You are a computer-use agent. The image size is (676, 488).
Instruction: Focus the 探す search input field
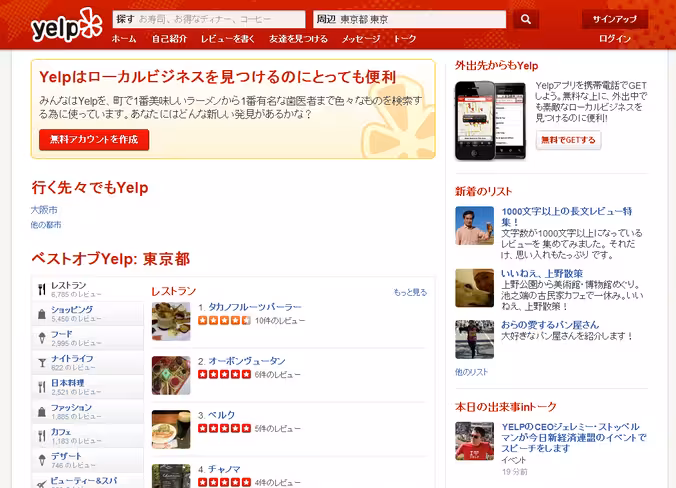(209, 19)
